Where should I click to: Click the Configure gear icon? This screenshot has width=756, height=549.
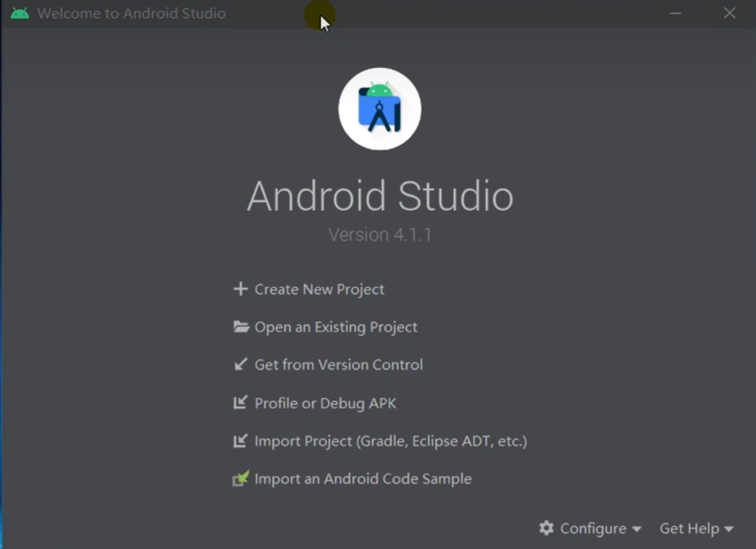tap(546, 529)
